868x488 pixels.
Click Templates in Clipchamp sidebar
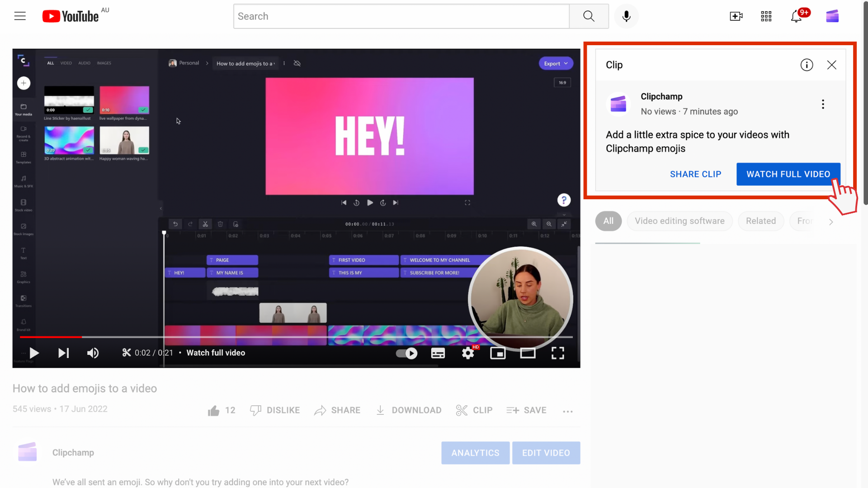coord(24,157)
